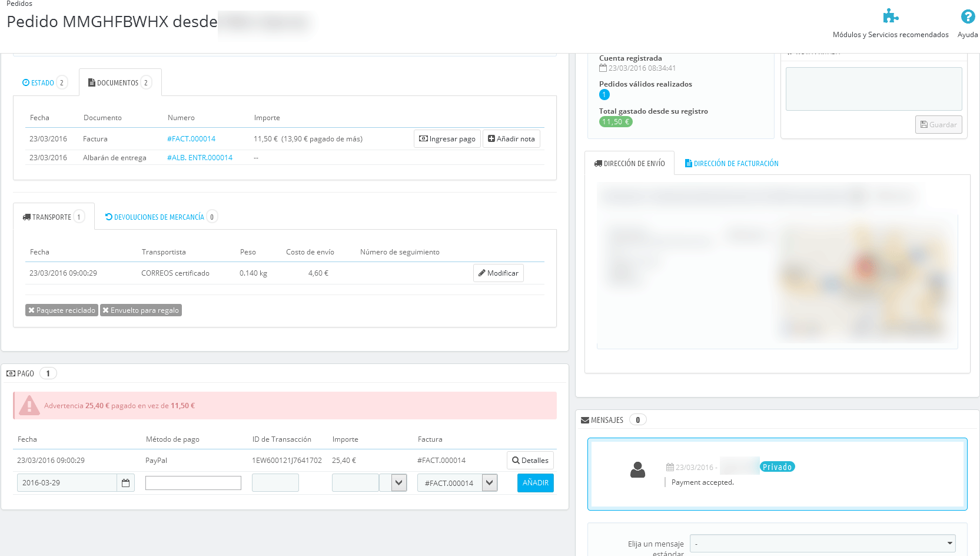Switch to the Estado tab

(x=45, y=83)
